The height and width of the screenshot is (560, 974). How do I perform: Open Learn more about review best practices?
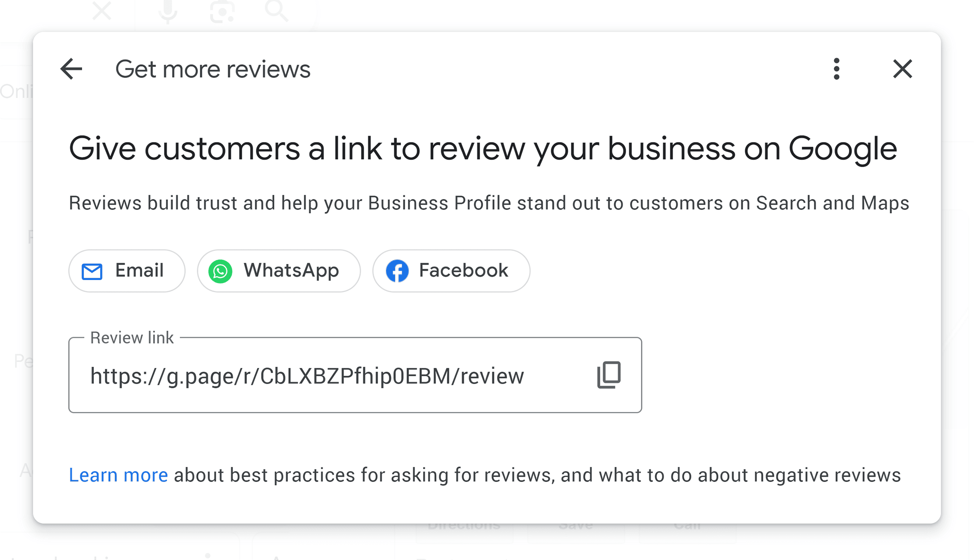pyautogui.click(x=118, y=474)
